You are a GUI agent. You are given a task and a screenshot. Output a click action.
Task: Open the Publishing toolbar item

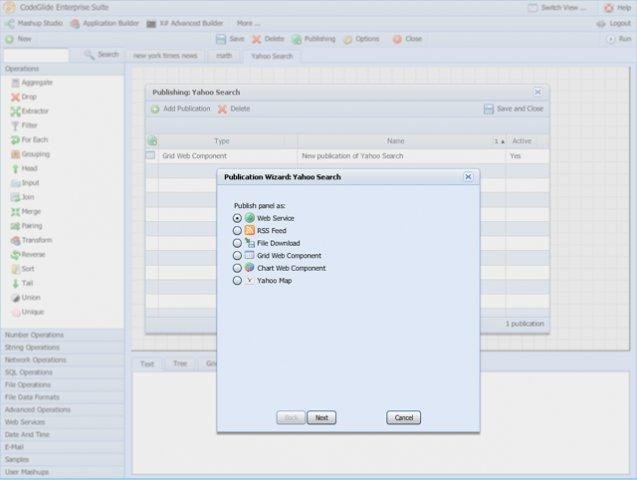(x=313, y=39)
